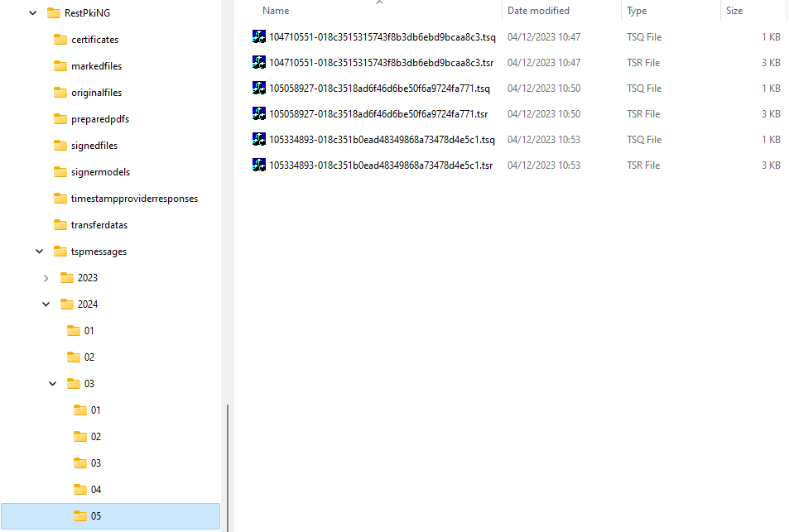
Task: Select the 105058927 TSR file icon
Action: click(258, 113)
